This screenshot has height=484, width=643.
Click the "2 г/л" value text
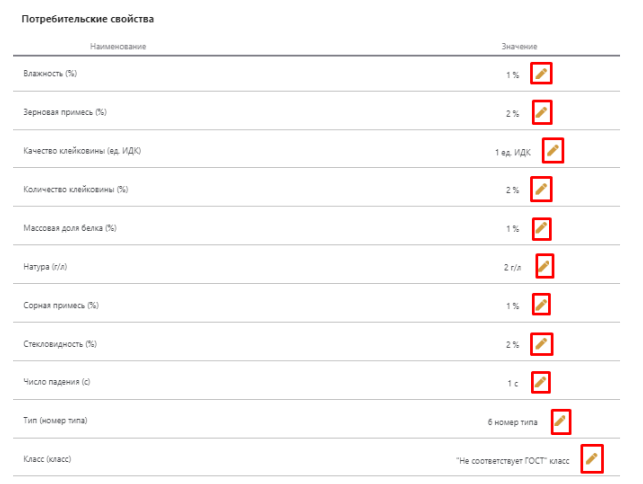pos(513,268)
